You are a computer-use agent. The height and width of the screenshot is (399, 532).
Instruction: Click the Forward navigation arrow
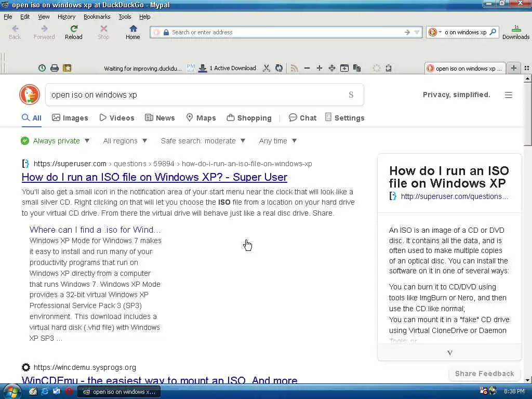[x=44, y=32]
